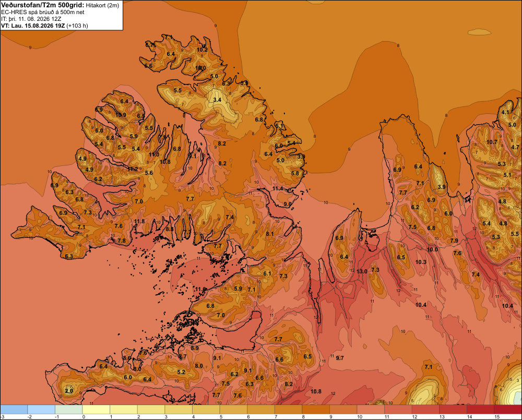
Task: Click the legend label '13'
Action: coord(442,417)
